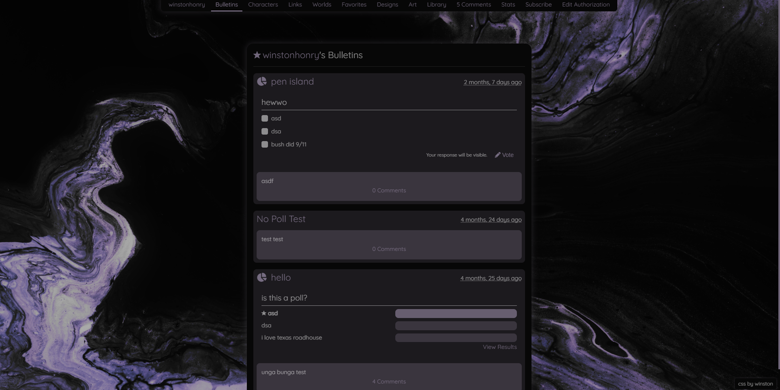Submit the poll with the Vote button
This screenshot has width=780, height=390.
pyautogui.click(x=504, y=155)
